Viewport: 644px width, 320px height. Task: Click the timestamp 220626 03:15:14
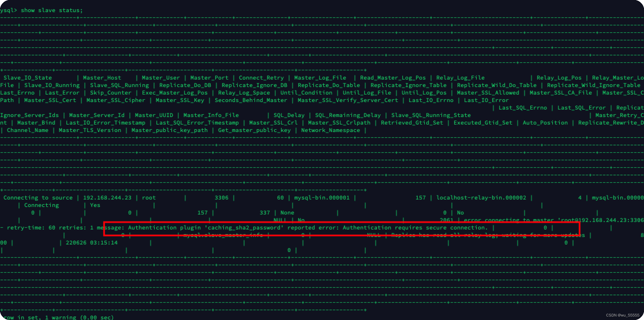[x=91, y=243]
